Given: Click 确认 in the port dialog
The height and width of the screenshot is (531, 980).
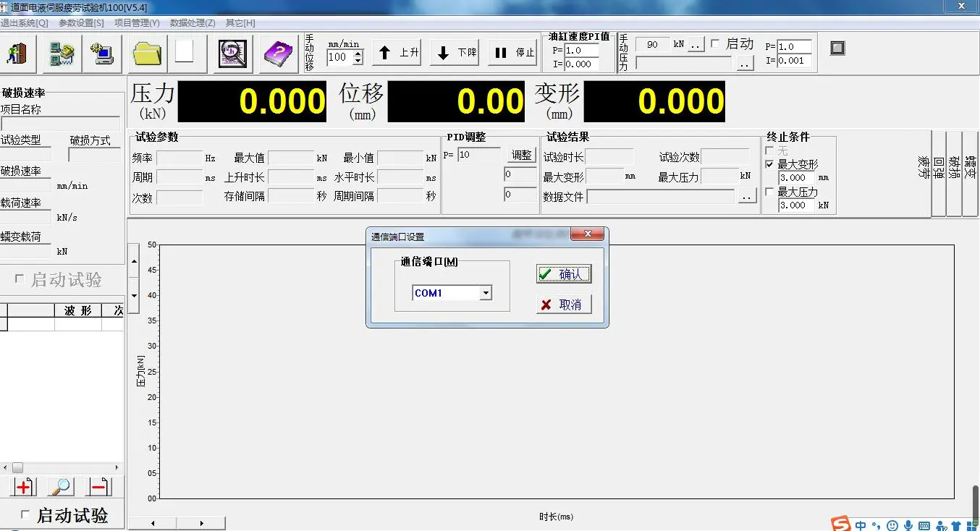Looking at the screenshot, I should click(x=564, y=274).
